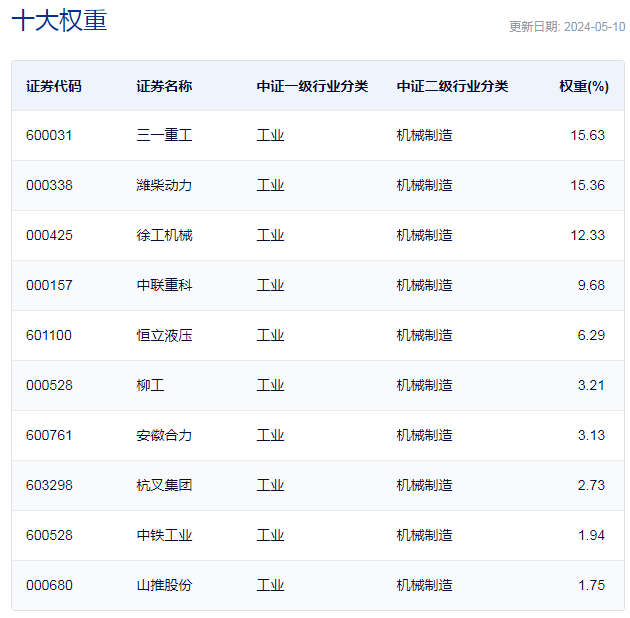
Task: Click stock name 潍柴动力
Action: pyautogui.click(x=164, y=185)
